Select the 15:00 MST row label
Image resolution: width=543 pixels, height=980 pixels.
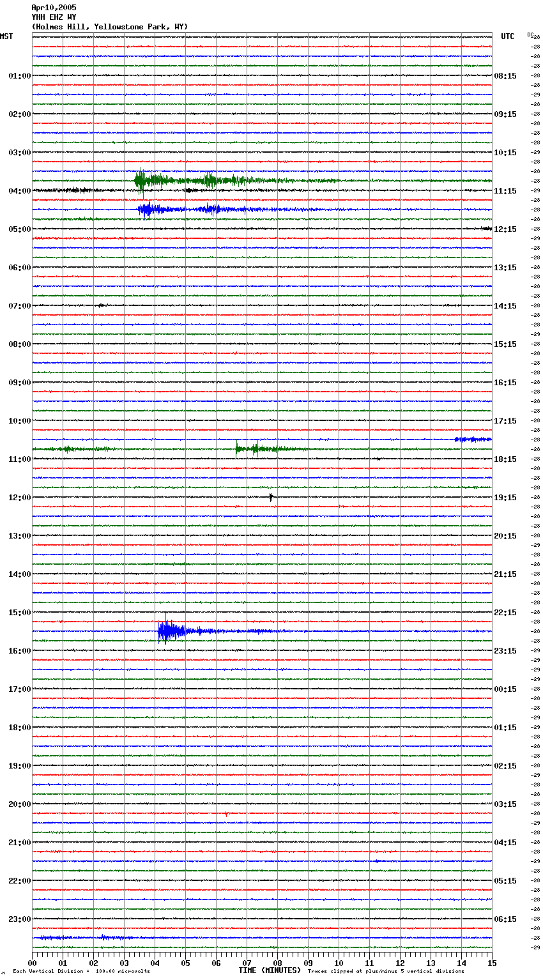(20, 613)
